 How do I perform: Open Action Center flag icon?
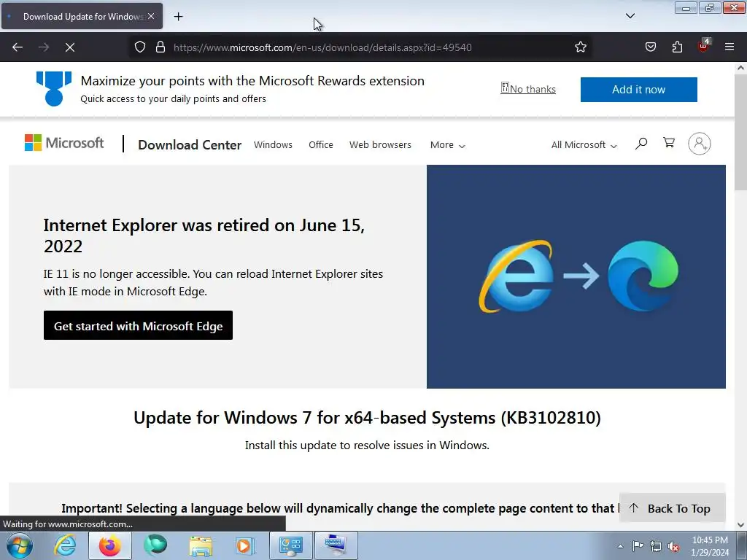tap(638, 546)
